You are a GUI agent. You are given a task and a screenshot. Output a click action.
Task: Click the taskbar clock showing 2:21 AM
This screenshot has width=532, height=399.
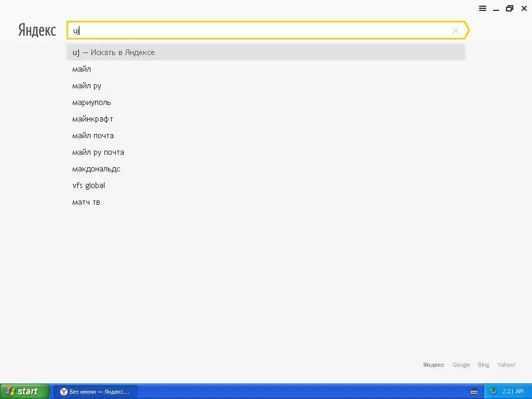(513, 391)
